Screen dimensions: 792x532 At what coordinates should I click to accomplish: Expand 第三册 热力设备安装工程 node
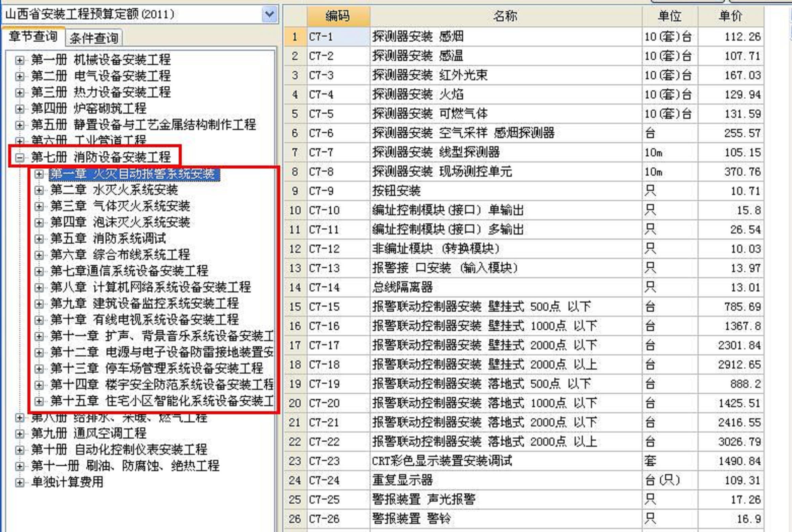coord(20,93)
